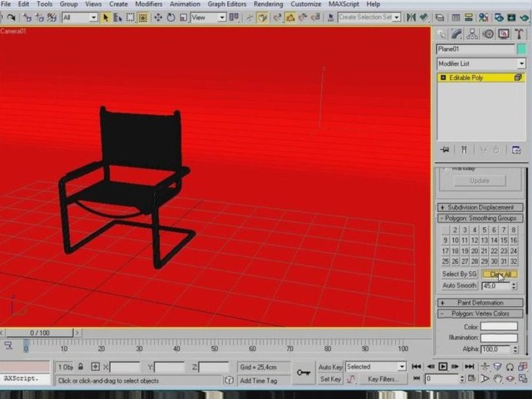Toggle Show End Result icon

pos(464,150)
